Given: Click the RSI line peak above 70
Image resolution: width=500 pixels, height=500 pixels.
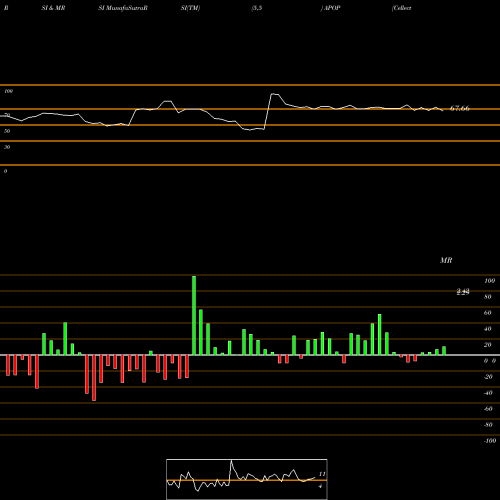Looking at the screenshot, I should [x=275, y=95].
